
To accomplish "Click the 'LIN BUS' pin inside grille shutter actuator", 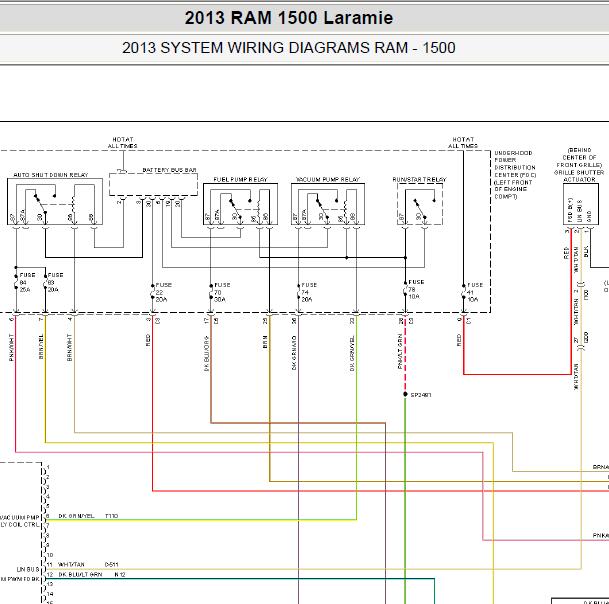I will point(579,211).
